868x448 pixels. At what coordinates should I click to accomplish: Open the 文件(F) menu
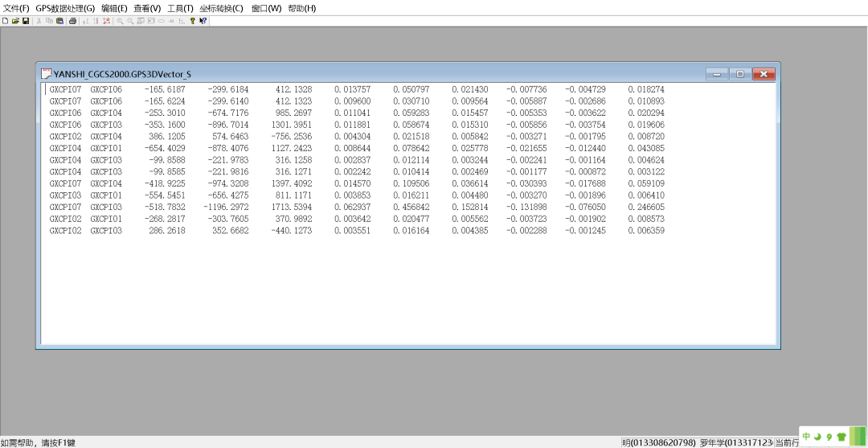pyautogui.click(x=16, y=8)
